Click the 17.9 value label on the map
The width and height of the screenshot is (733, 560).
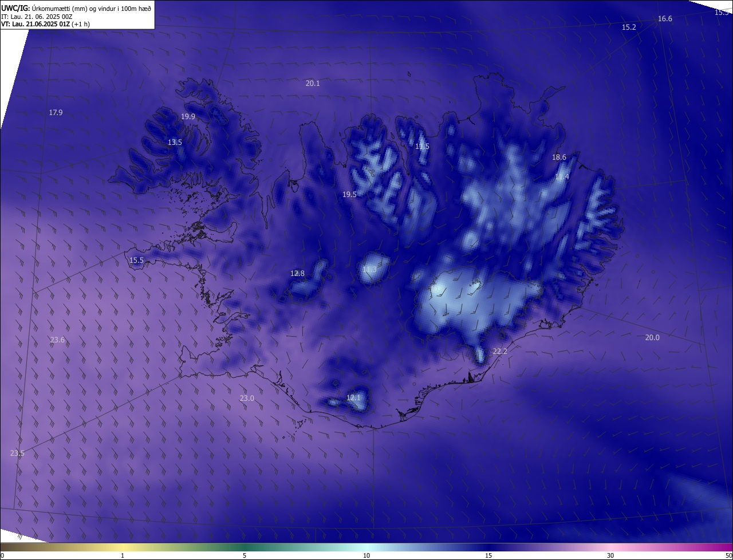click(x=56, y=113)
